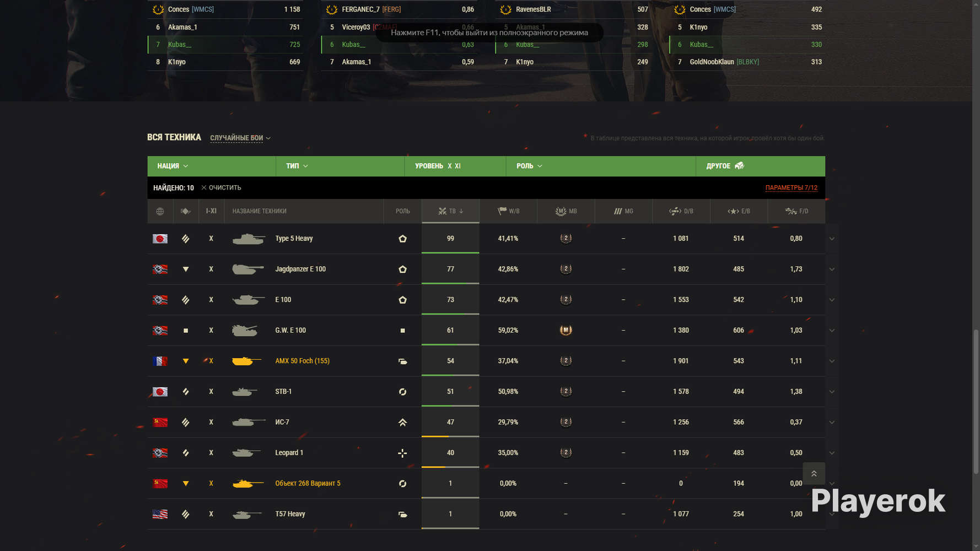The image size is (980, 551).
Task: Sort by D/B damage per battle column
Action: pos(681,211)
